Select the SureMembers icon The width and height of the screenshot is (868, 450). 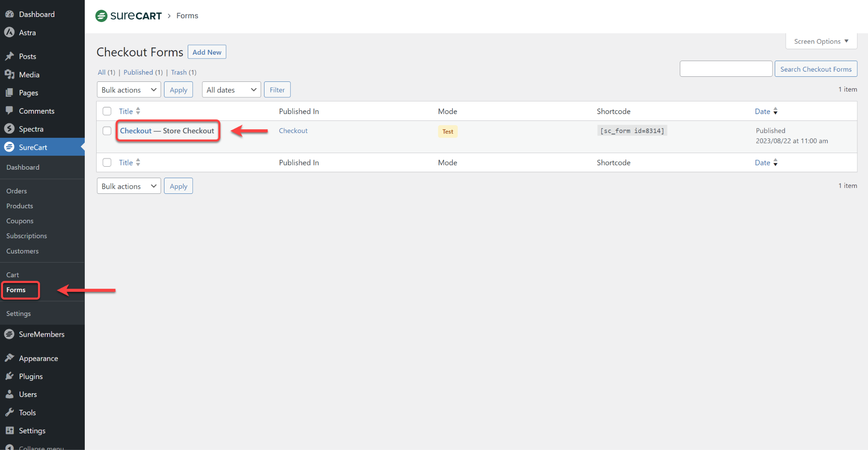[9, 334]
